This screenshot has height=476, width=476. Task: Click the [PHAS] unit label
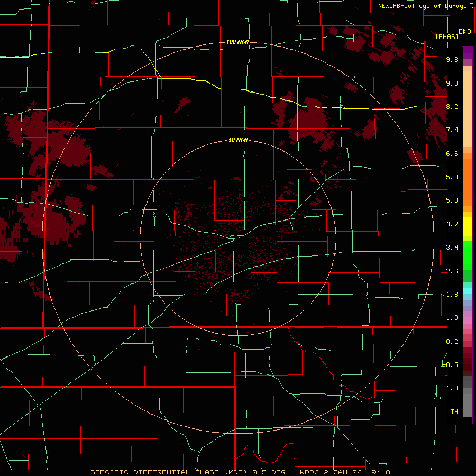tap(447, 36)
